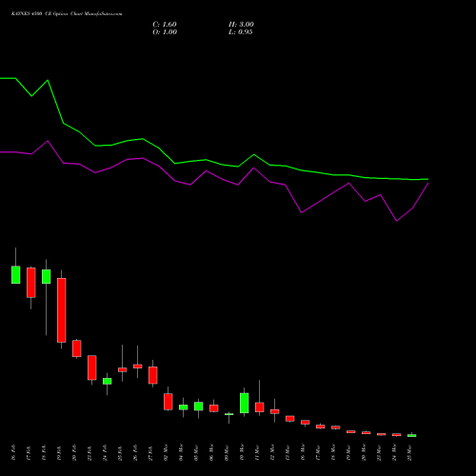This screenshot has width=476, height=476.
Task: Click the KAYNES CE Options Chart title
Action: [x=67, y=14]
